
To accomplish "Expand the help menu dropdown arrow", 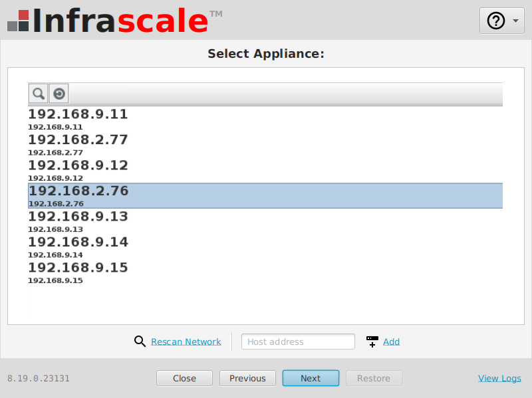I will [x=515, y=21].
